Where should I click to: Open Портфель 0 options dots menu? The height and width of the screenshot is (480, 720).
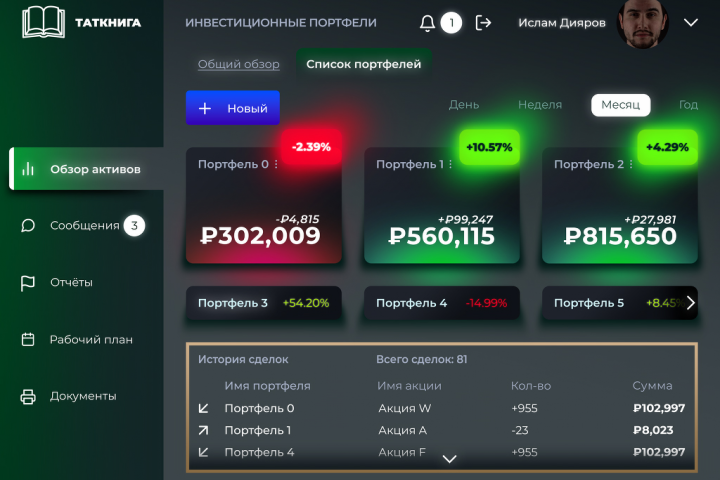point(276,164)
